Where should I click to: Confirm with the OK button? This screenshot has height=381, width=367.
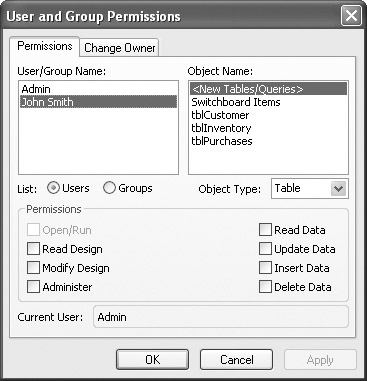point(153,360)
